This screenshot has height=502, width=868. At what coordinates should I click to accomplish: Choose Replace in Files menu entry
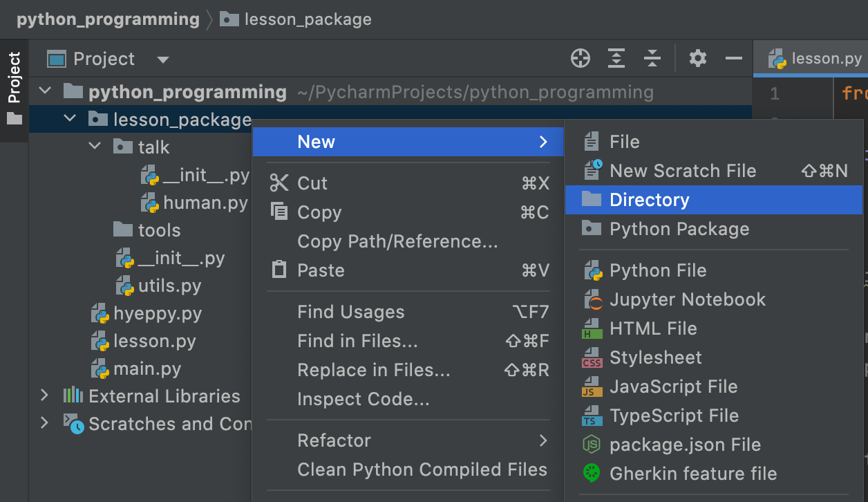(x=408, y=370)
